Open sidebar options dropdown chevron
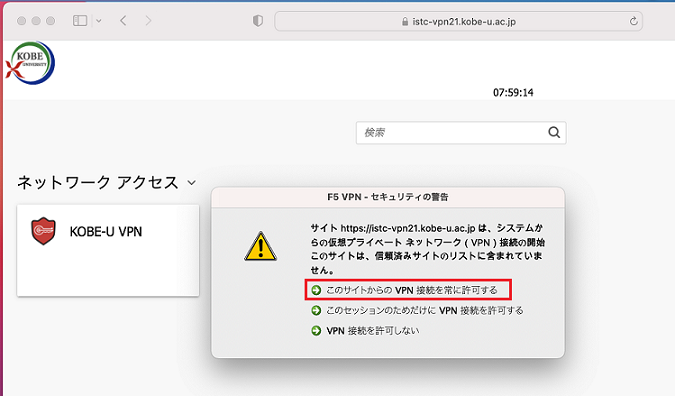The width and height of the screenshot is (675, 396). [x=99, y=21]
